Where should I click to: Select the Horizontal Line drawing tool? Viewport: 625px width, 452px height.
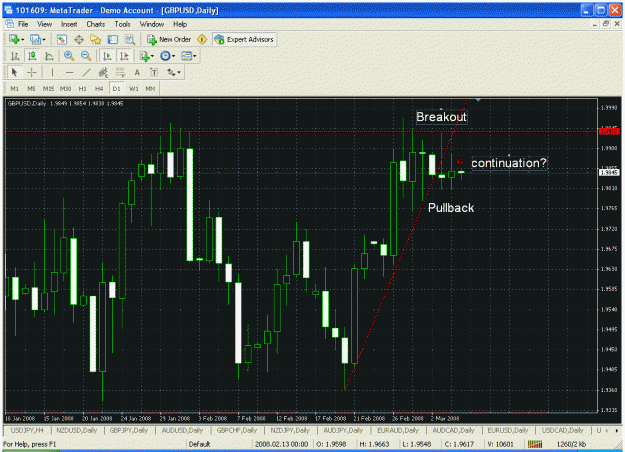point(69,73)
